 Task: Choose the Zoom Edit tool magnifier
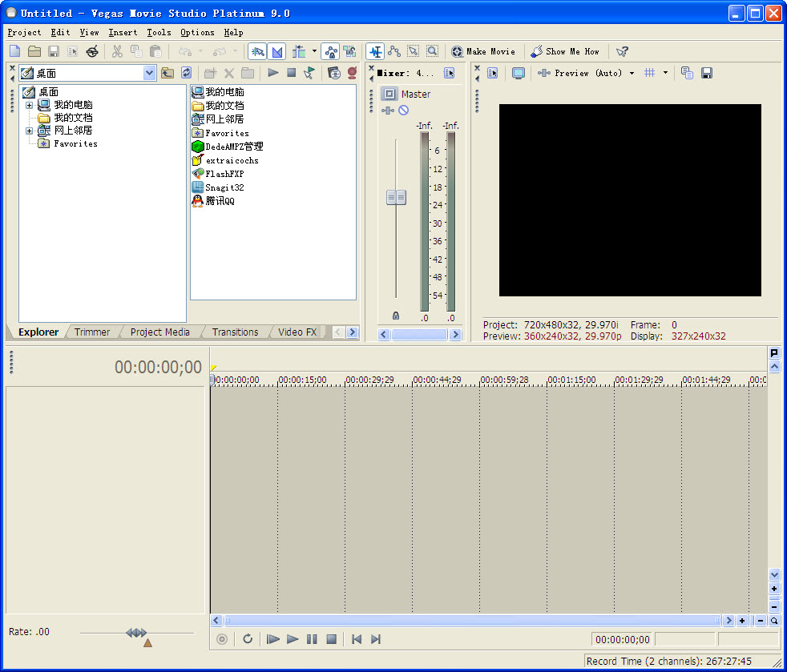pyautogui.click(x=432, y=51)
